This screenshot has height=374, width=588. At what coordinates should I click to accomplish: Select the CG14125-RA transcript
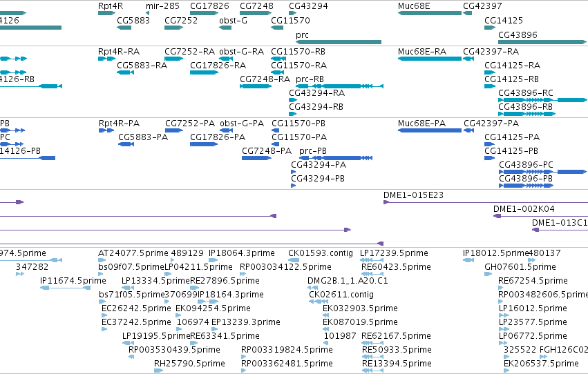click(490, 72)
